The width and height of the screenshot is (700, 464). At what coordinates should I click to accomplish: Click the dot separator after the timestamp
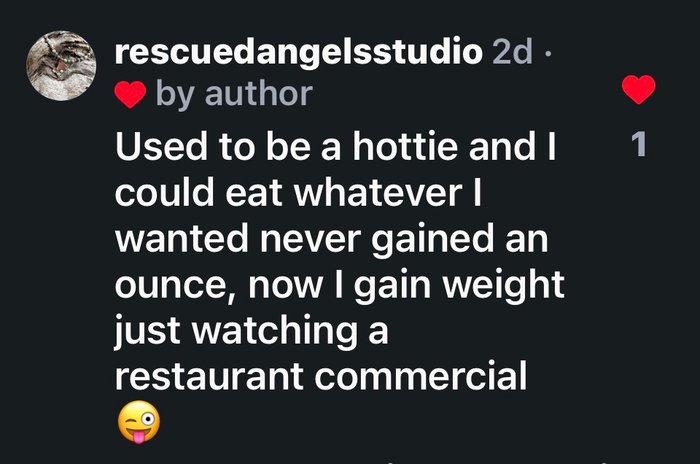pos(548,56)
